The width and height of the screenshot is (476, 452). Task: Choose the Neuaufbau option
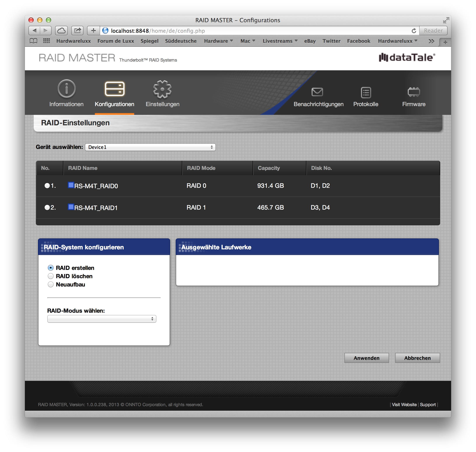click(x=51, y=284)
